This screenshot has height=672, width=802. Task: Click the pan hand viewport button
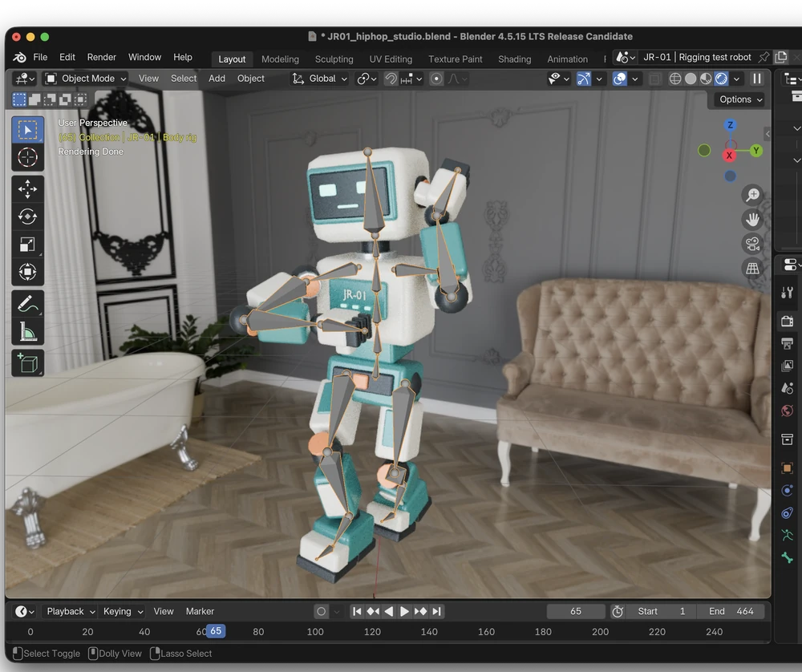(752, 220)
